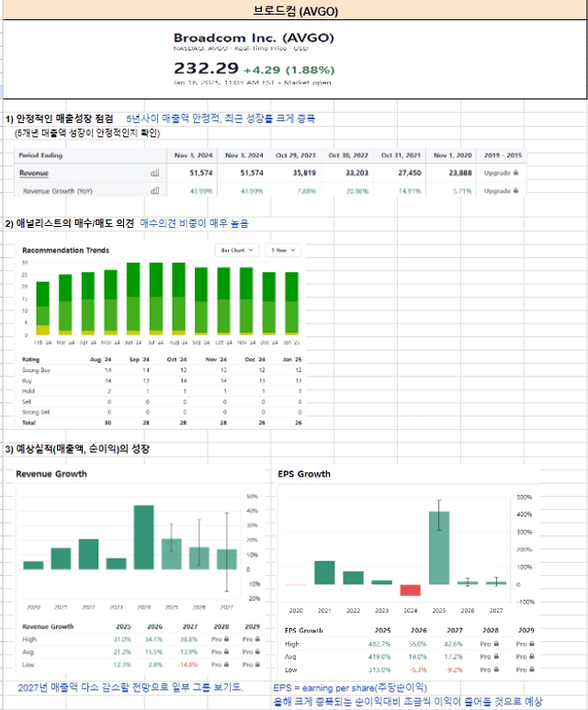Click revenue value 35,819
The width and height of the screenshot is (588, 710).
pos(304,173)
